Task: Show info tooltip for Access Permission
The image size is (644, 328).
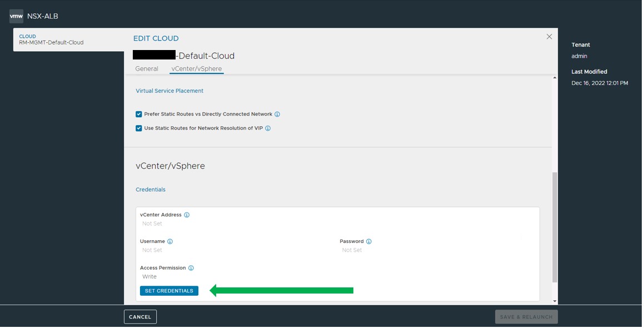Action: pyautogui.click(x=191, y=268)
